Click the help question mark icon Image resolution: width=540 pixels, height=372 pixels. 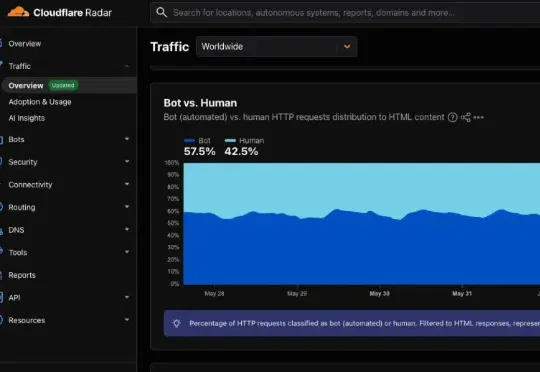point(453,117)
